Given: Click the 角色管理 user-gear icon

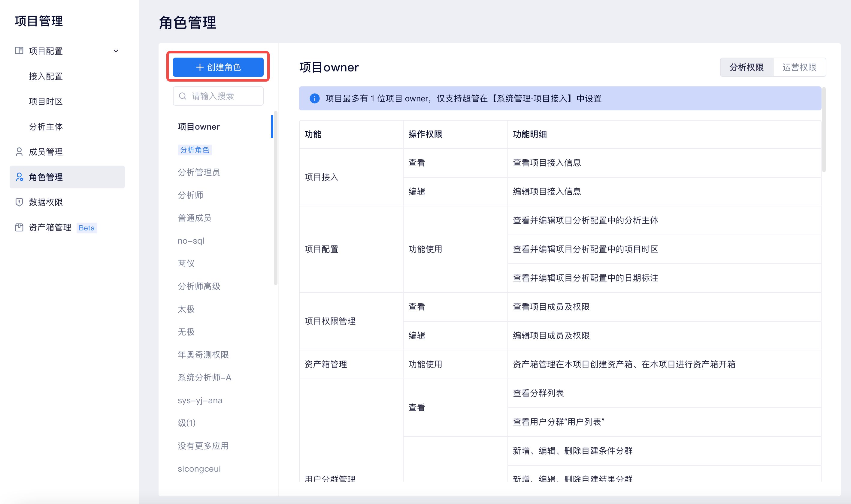Looking at the screenshot, I should coord(20,177).
